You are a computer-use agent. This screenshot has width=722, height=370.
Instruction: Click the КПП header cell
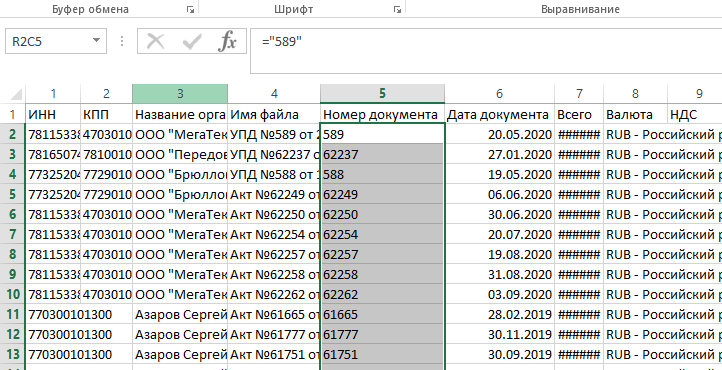tap(106, 114)
